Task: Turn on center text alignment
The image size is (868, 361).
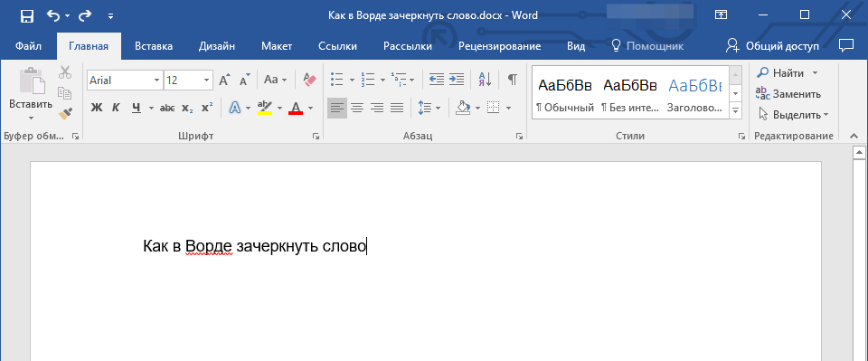Action: [357, 108]
